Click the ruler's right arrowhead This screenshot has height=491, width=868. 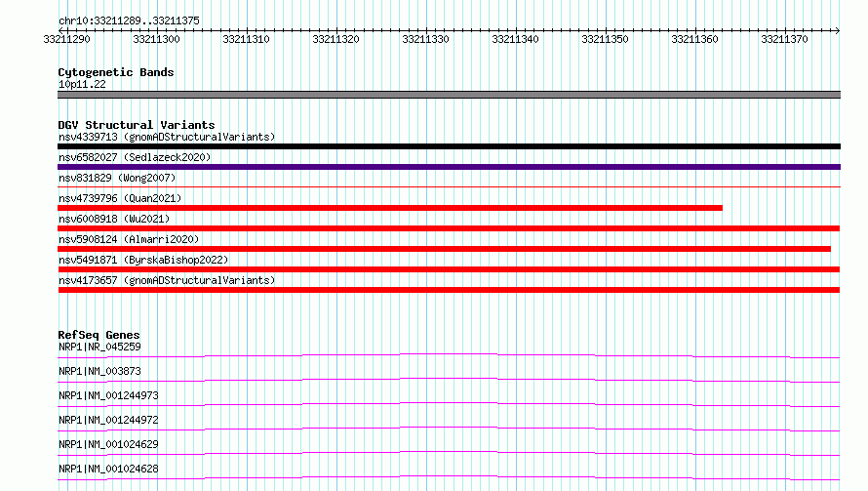tap(837, 30)
